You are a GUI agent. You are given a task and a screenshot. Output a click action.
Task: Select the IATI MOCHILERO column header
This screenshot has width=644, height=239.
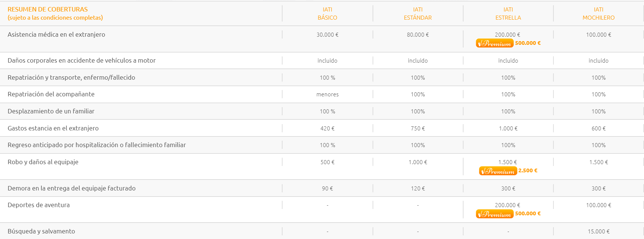point(599,13)
